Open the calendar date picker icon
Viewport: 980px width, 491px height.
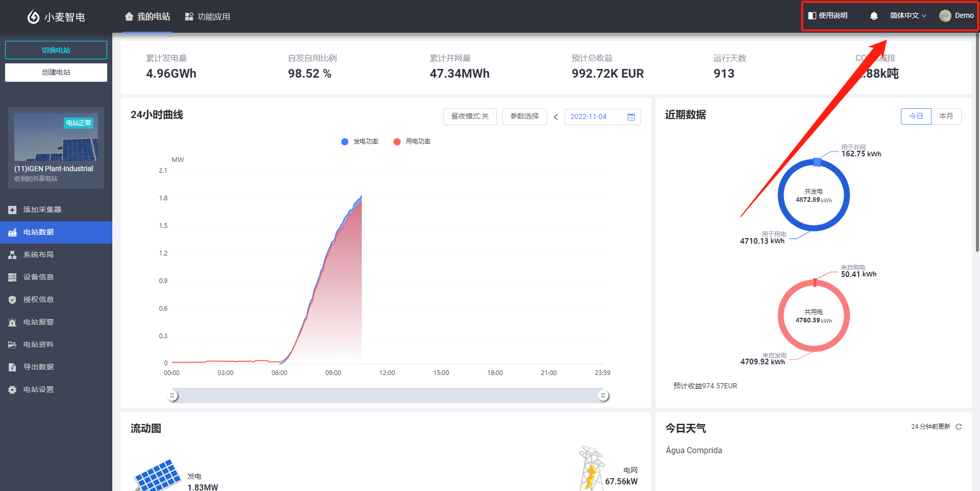[631, 117]
